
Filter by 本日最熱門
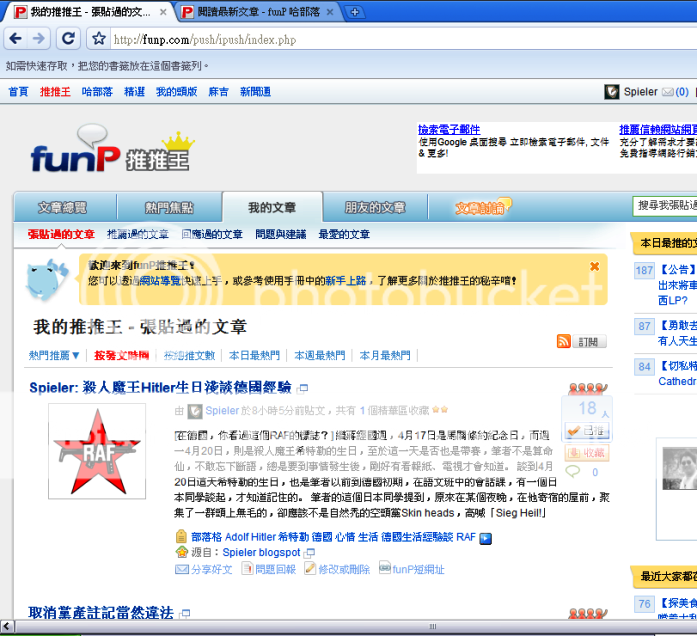254,356
